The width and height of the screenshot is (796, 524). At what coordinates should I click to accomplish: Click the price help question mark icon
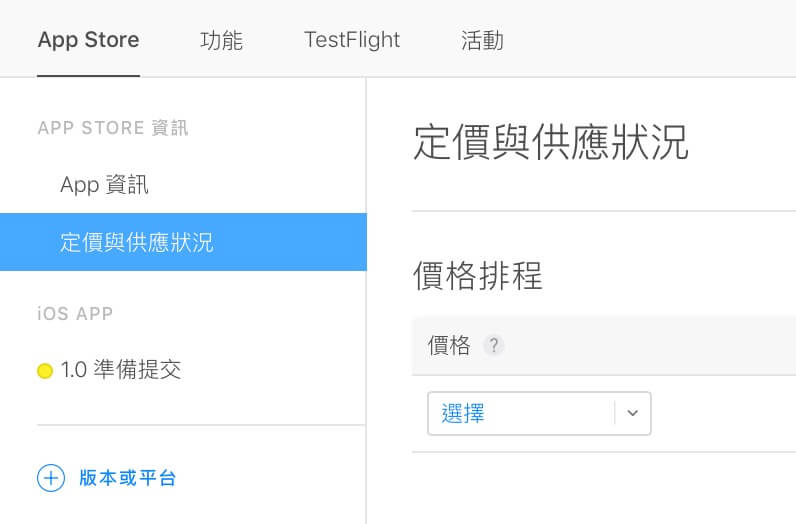493,345
